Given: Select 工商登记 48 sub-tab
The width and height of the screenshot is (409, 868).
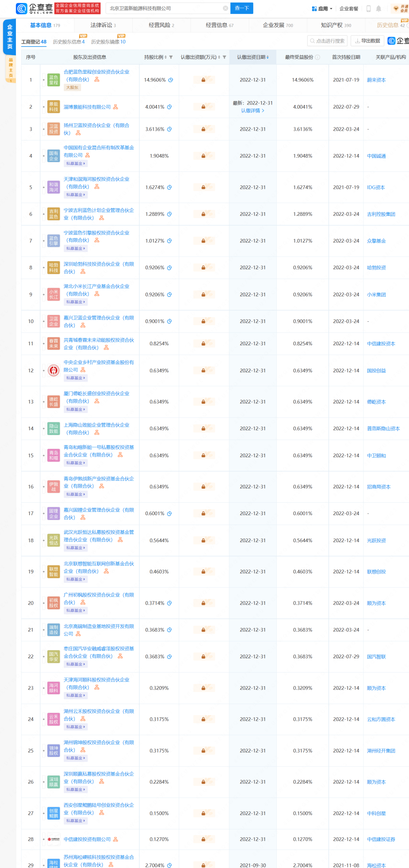Looking at the screenshot, I should pyautogui.click(x=34, y=42).
